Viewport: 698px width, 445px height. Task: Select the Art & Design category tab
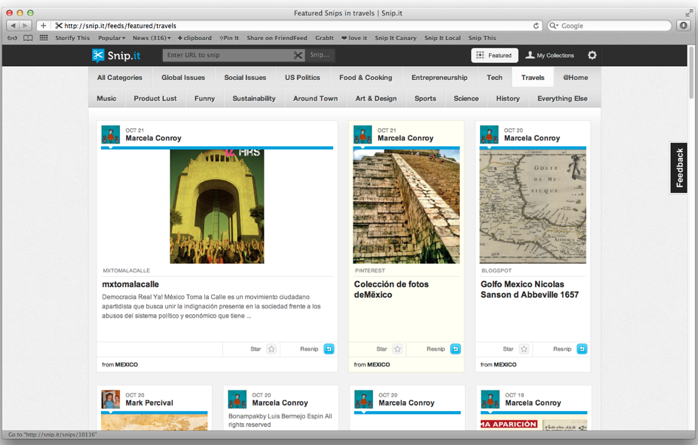[x=376, y=99]
